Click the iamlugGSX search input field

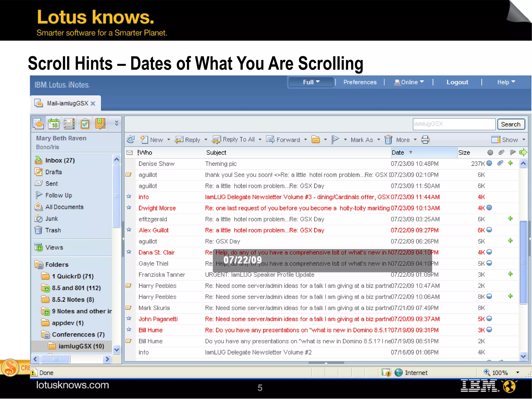454,124
